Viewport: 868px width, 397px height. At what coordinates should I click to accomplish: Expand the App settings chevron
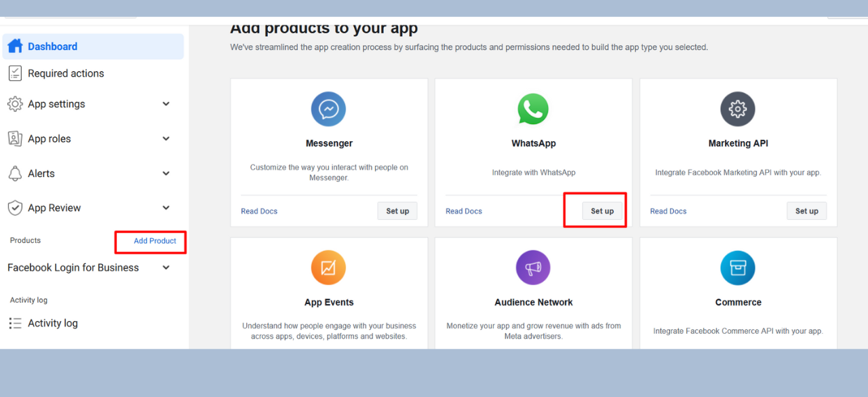click(x=166, y=104)
